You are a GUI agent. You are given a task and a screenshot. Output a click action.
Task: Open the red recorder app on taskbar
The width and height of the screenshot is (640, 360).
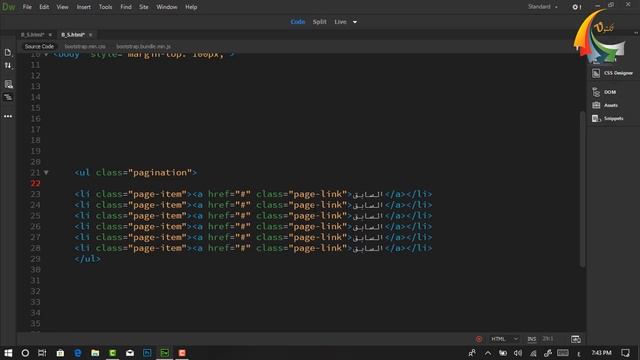(182, 353)
